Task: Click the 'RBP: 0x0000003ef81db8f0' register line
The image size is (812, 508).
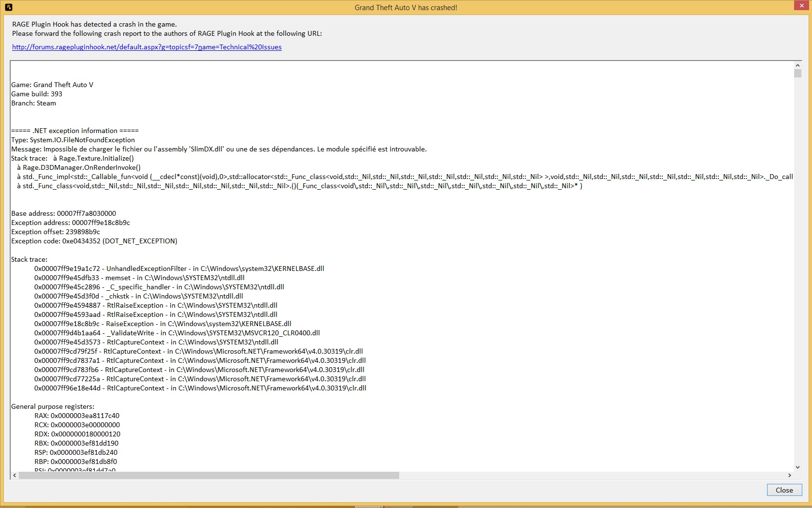Action: tap(76, 462)
